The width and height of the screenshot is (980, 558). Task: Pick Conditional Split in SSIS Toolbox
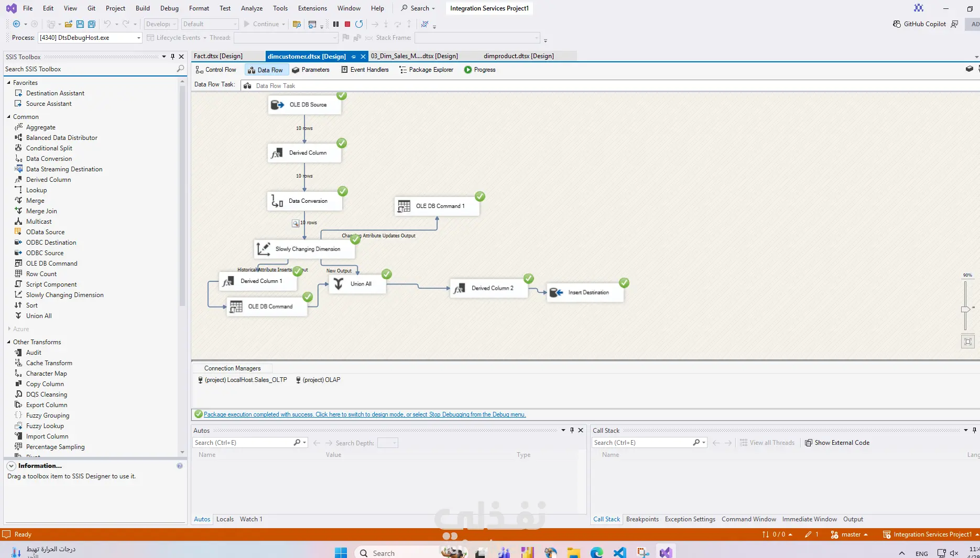[x=49, y=148]
